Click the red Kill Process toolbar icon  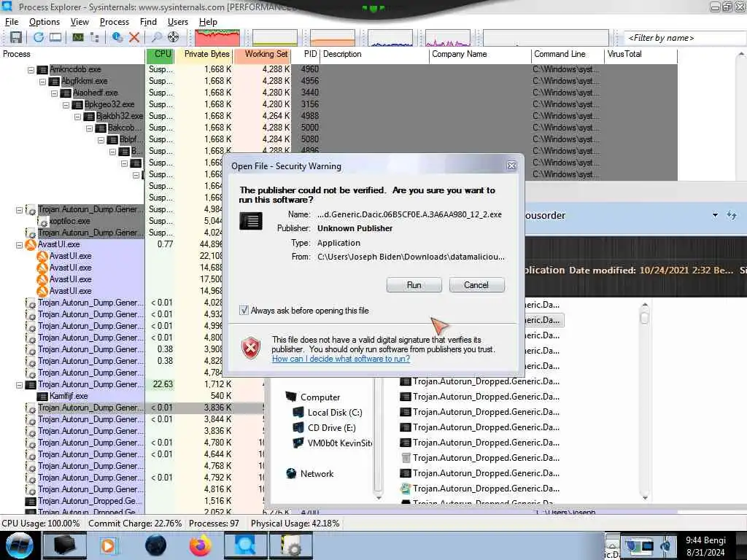(x=134, y=37)
